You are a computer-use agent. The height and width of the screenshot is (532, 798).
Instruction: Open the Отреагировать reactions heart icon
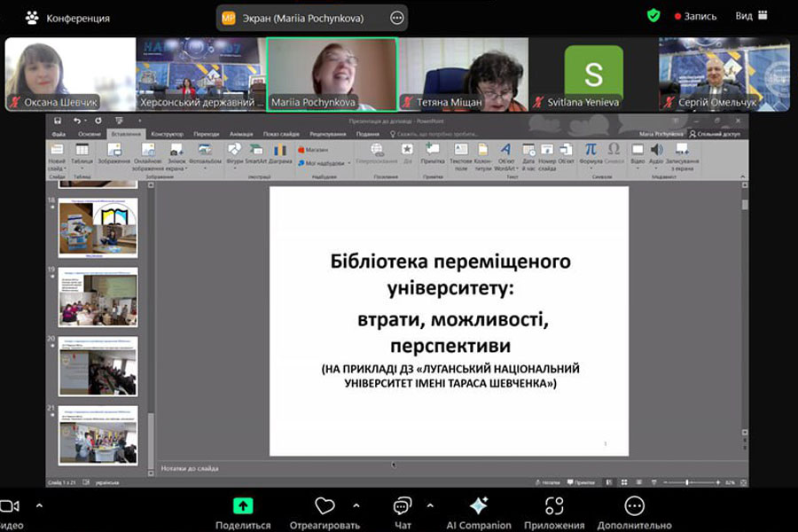pos(325,505)
